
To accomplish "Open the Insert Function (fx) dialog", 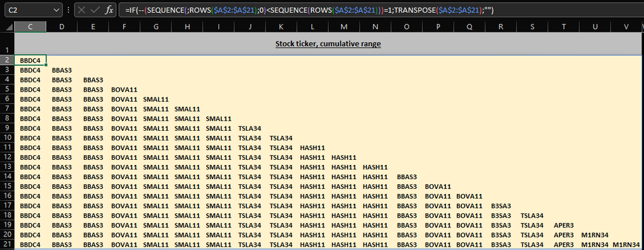I will pos(109,10).
